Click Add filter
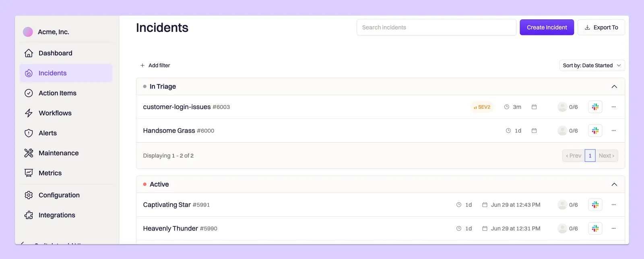The width and height of the screenshot is (644, 259). click(155, 65)
